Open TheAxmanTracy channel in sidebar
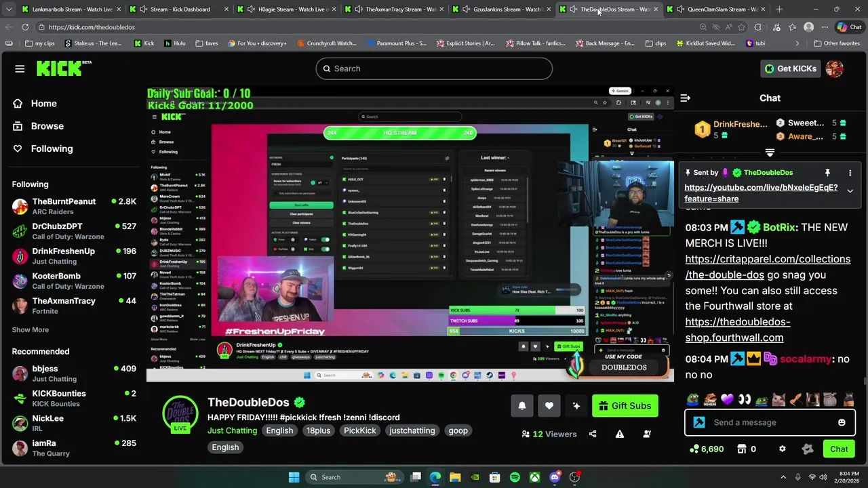Image resolution: width=868 pixels, height=488 pixels. 73,306
